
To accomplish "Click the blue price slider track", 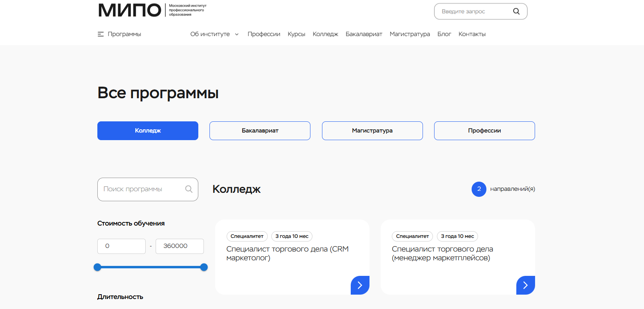I will coord(150,267).
